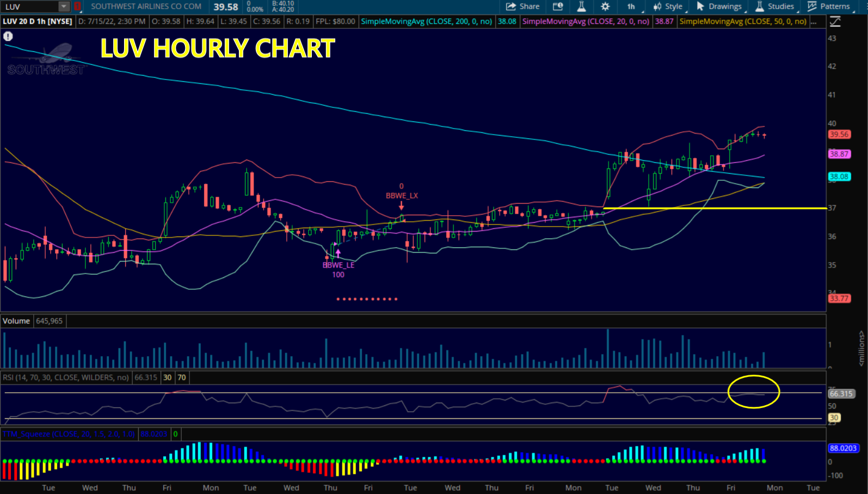Open the Drawings menu
The height and width of the screenshot is (494, 868).
(x=719, y=7)
